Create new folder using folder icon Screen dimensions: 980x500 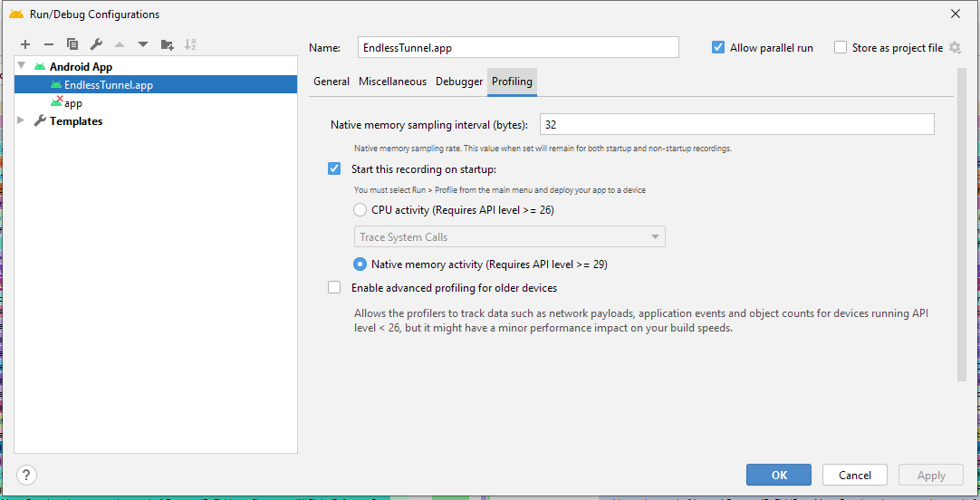[x=167, y=44]
